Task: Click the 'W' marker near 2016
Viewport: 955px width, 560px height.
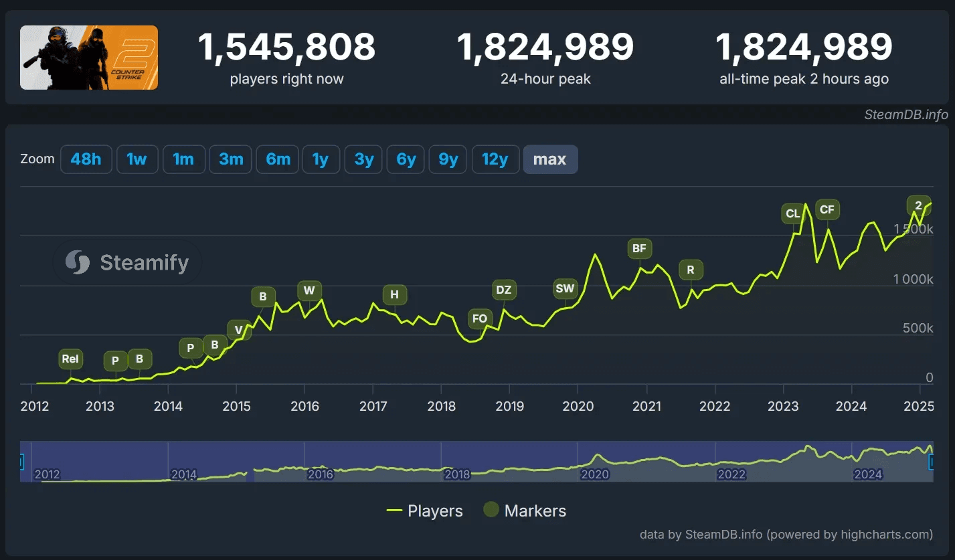Action: [x=309, y=290]
